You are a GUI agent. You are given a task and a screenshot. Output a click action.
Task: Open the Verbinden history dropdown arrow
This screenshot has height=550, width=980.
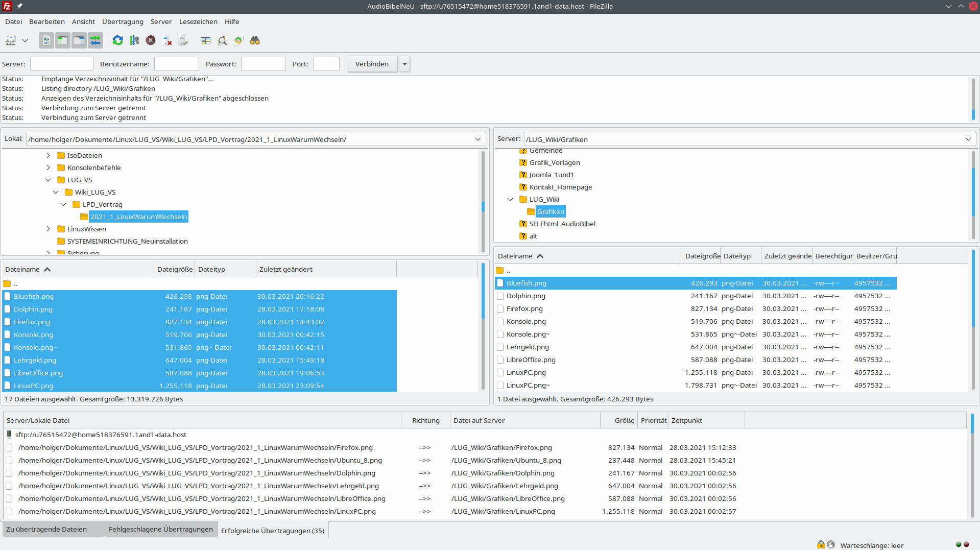click(x=404, y=64)
